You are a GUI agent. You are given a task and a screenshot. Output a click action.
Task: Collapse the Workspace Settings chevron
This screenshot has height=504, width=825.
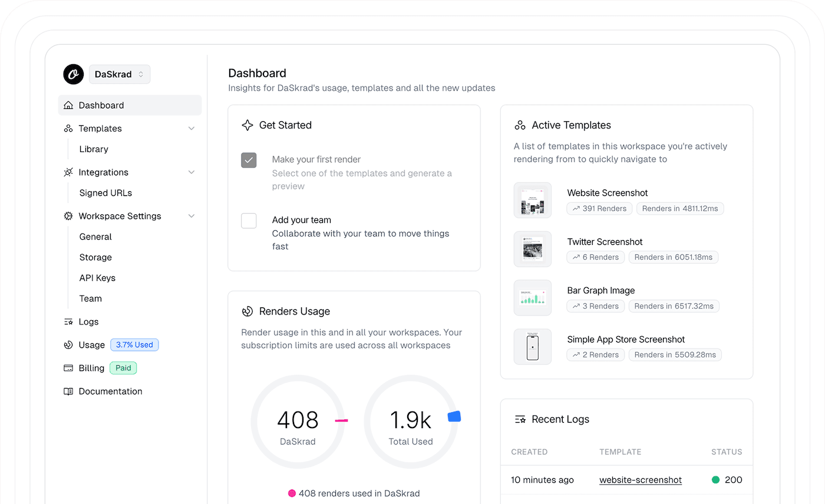tap(191, 216)
